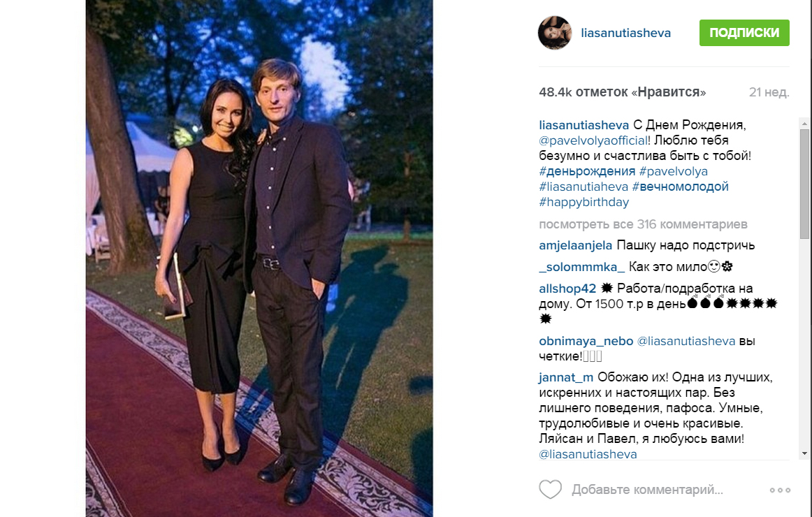Click the green Подписки button
Viewport: 812px width, 517px height.
744,33
